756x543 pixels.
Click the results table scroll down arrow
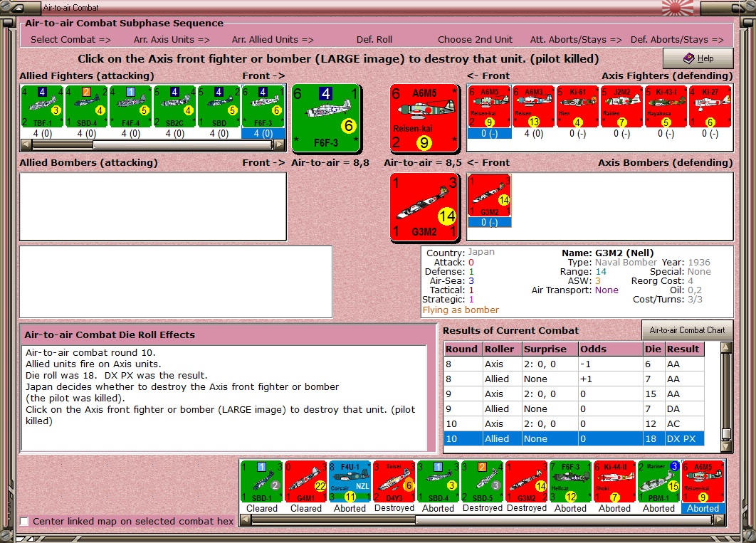tap(726, 447)
